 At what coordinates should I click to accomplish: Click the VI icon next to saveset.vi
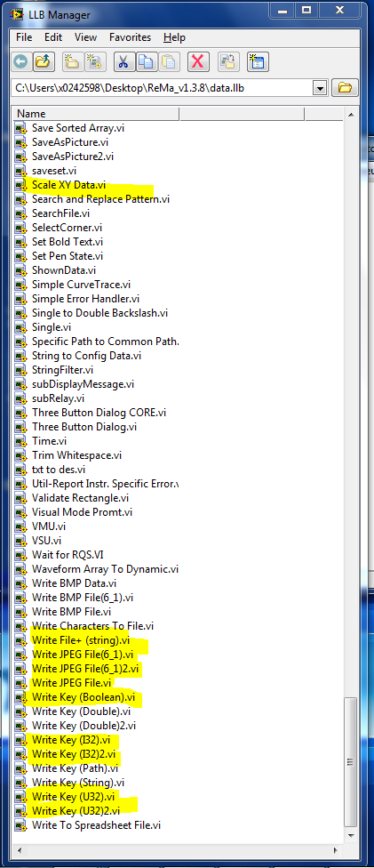click(21, 171)
